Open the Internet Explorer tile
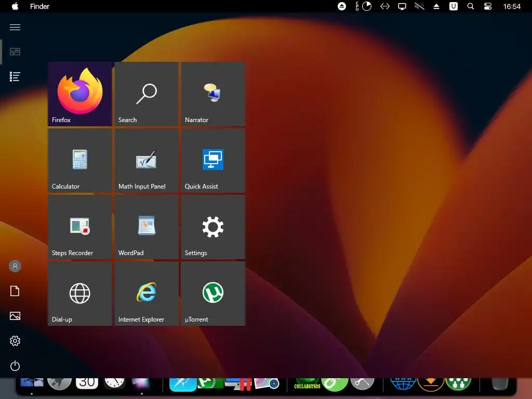The height and width of the screenshot is (399, 532). point(146,294)
